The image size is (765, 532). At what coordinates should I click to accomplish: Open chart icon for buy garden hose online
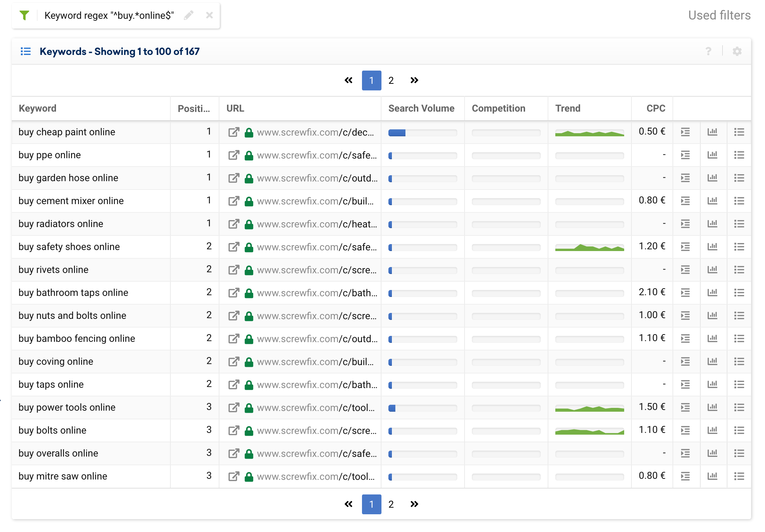click(x=712, y=178)
